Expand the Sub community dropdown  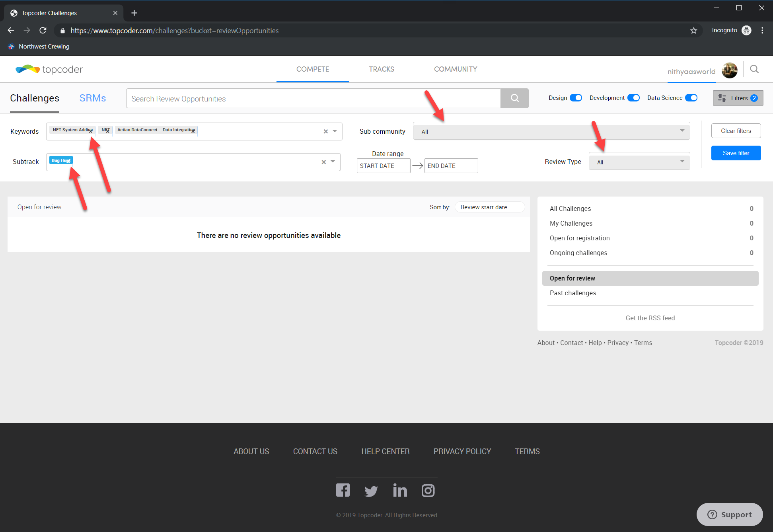click(551, 131)
